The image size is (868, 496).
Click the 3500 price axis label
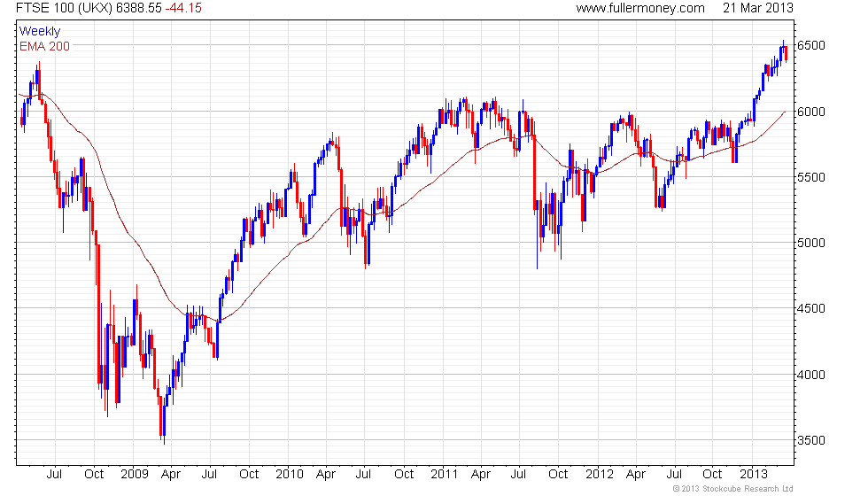(811, 441)
